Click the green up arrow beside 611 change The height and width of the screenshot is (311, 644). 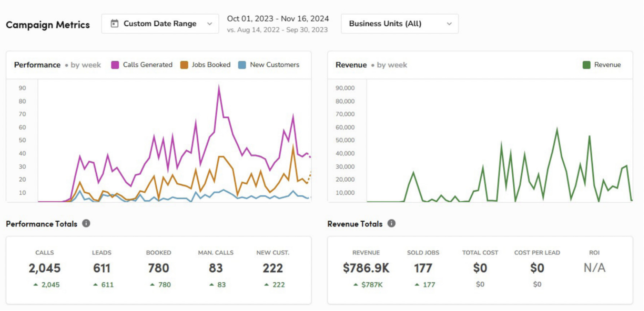pyautogui.click(x=96, y=284)
